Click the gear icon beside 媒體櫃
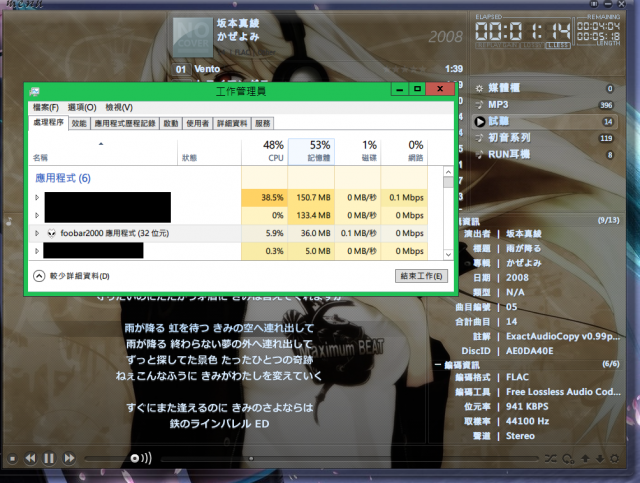The width and height of the screenshot is (640, 483). pyautogui.click(x=479, y=88)
